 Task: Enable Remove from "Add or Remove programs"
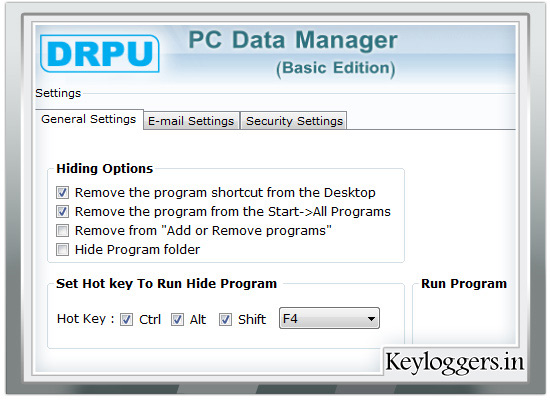pyautogui.click(x=62, y=231)
